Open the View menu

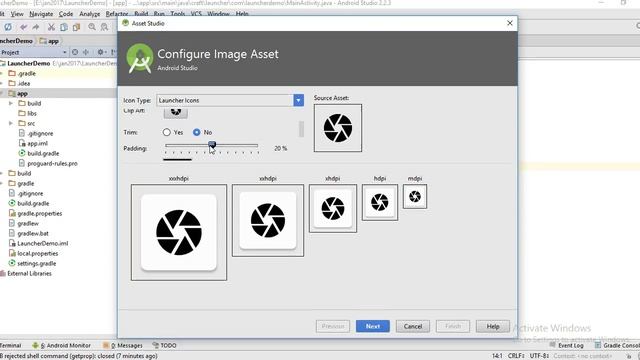[17, 14]
